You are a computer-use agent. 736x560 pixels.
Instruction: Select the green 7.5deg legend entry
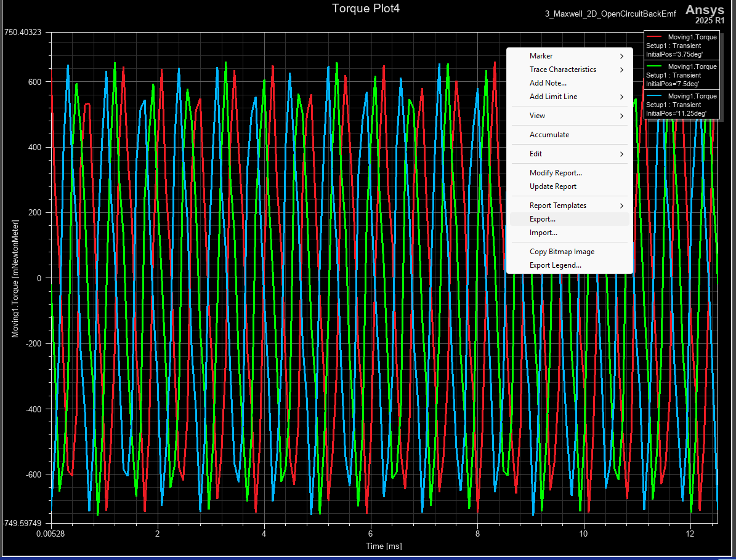(x=681, y=75)
